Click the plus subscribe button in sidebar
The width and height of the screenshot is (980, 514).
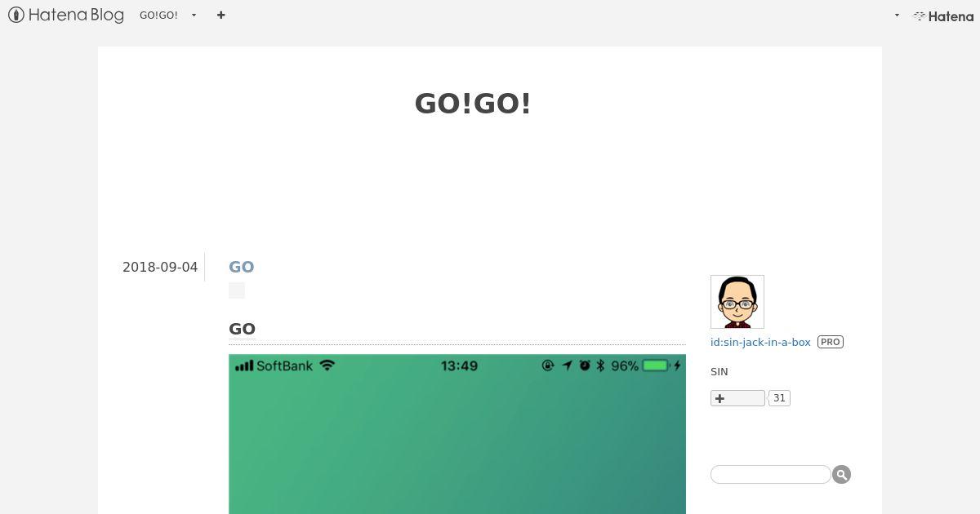tap(737, 398)
